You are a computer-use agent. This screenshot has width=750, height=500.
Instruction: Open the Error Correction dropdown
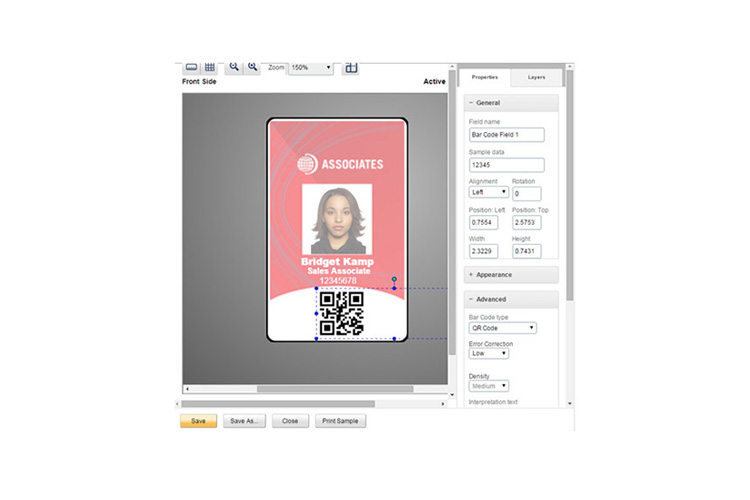tap(488, 354)
